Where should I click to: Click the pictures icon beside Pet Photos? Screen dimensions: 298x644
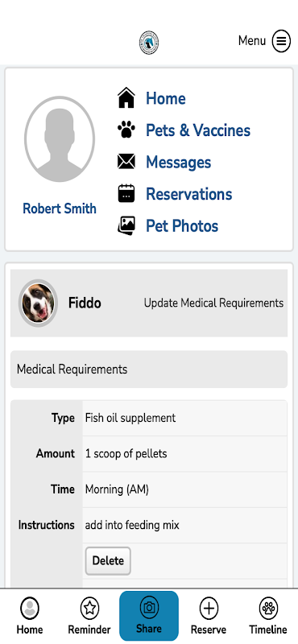click(126, 225)
